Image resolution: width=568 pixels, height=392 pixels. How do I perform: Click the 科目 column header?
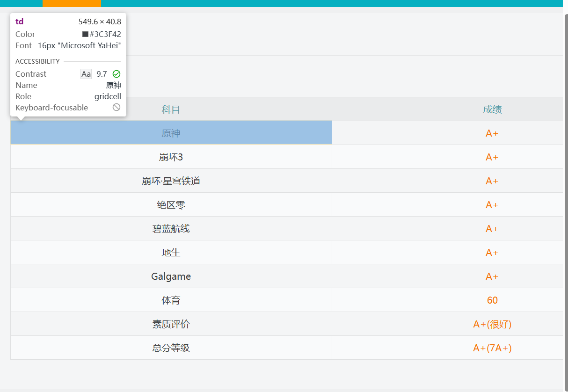coord(171,109)
